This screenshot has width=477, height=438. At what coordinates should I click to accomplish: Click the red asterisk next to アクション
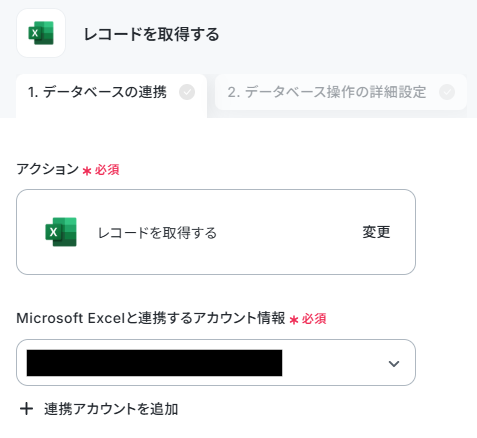pyautogui.click(x=87, y=171)
